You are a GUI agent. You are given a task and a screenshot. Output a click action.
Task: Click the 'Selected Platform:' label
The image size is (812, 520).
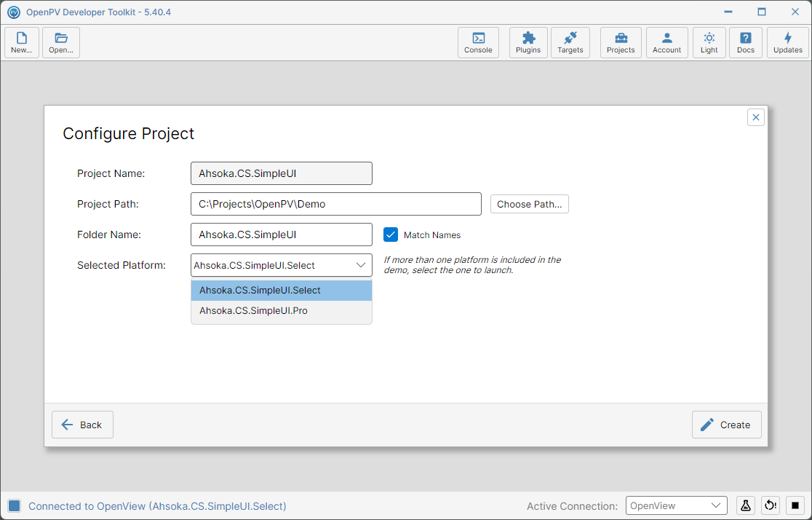coord(122,265)
